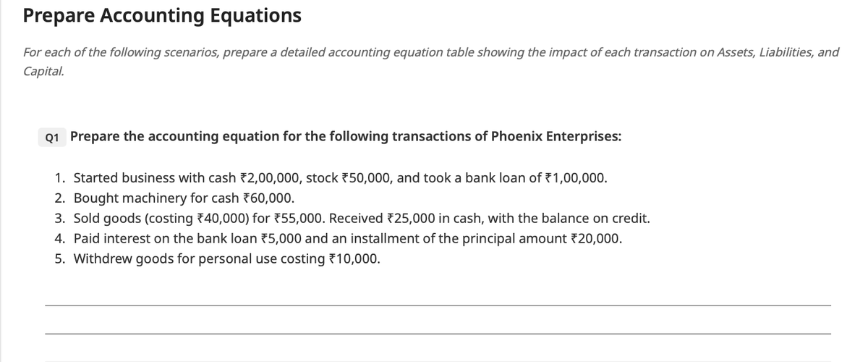Viewport: 868px width, 362px height.
Task: Click the first blank answer line
Action: 438,305
